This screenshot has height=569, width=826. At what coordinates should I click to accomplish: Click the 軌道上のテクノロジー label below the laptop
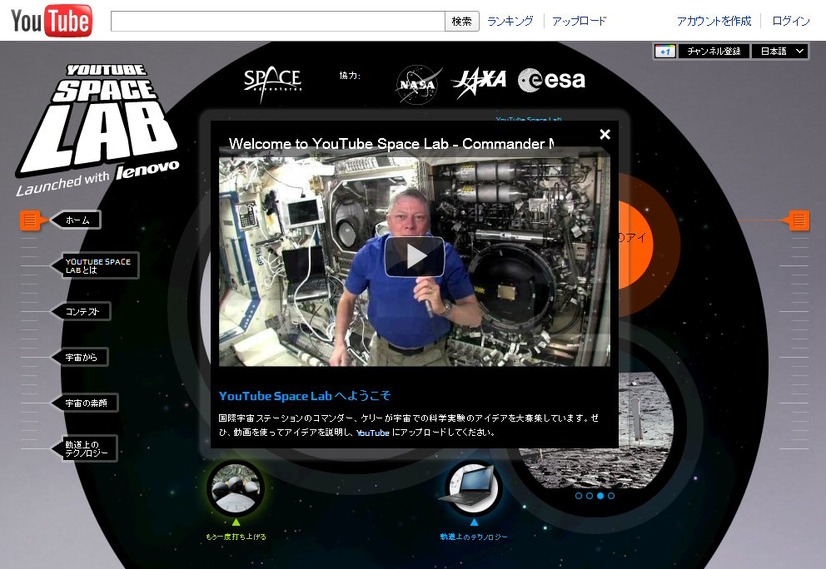474,537
